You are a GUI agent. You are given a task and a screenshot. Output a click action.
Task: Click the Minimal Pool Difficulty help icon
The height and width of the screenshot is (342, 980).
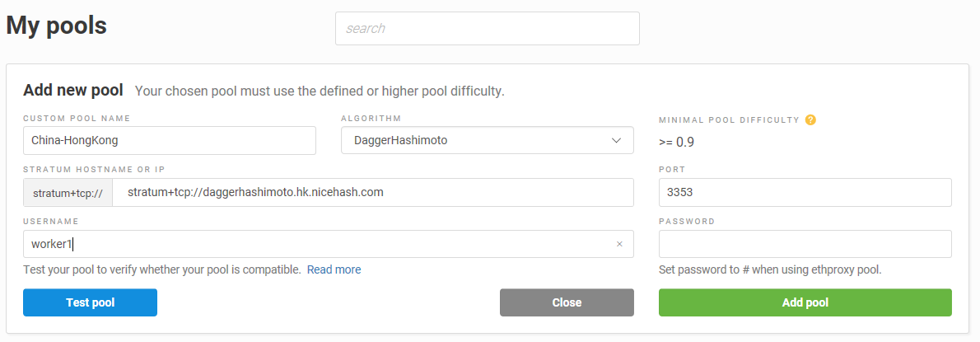click(810, 119)
